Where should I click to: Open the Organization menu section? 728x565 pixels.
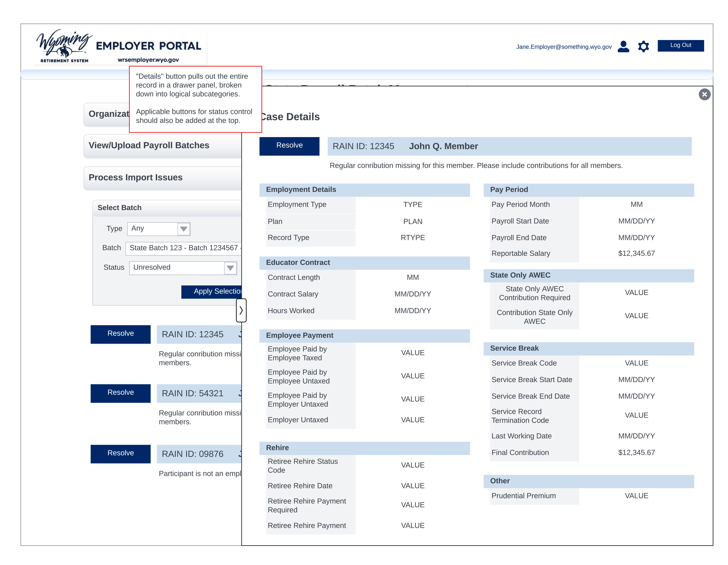107,114
